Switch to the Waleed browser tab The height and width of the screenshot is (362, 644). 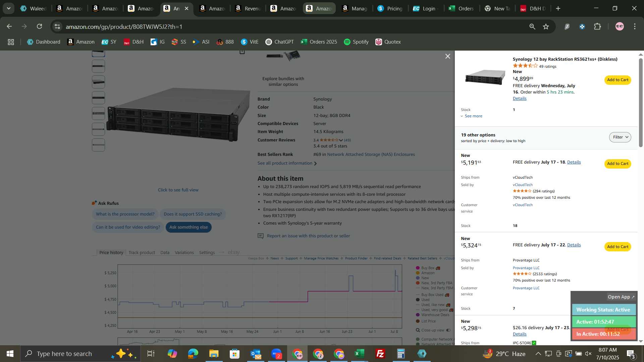(x=33, y=8)
